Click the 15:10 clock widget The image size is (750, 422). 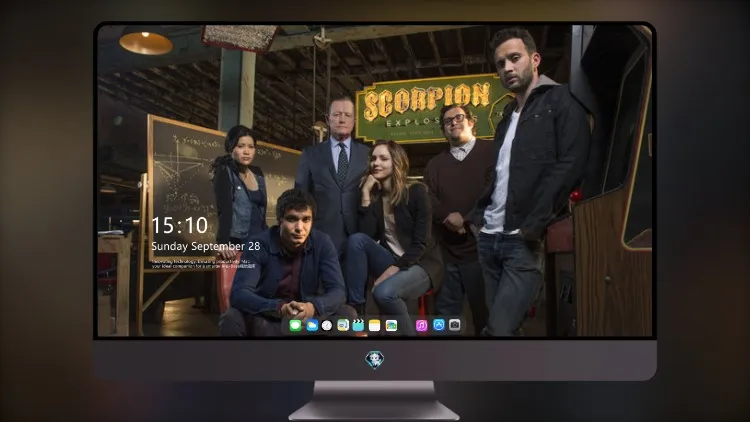coord(180,225)
